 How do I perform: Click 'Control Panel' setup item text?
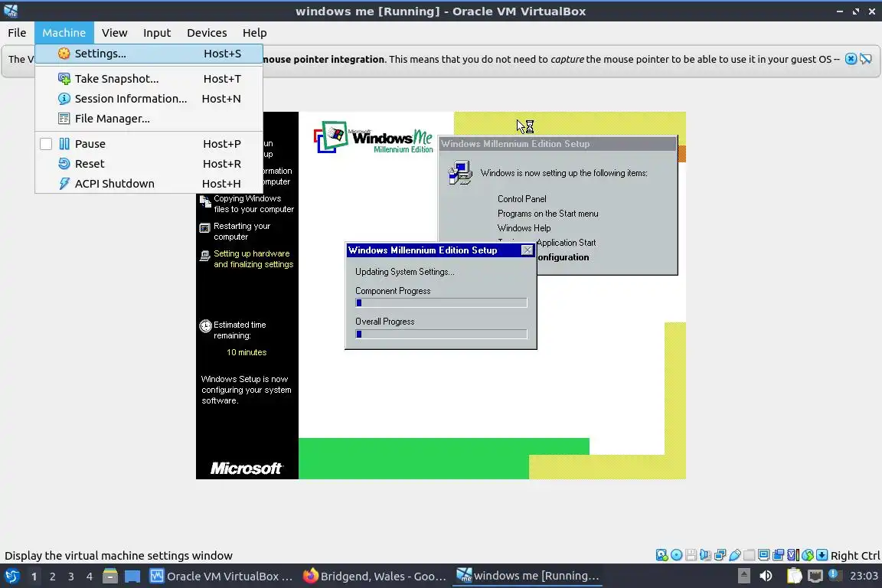click(x=521, y=198)
